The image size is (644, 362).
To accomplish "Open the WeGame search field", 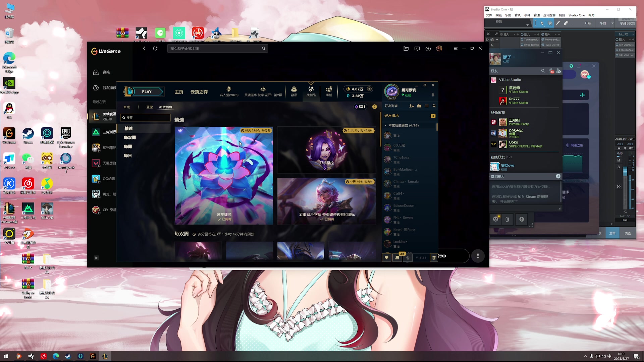I will (x=217, y=49).
